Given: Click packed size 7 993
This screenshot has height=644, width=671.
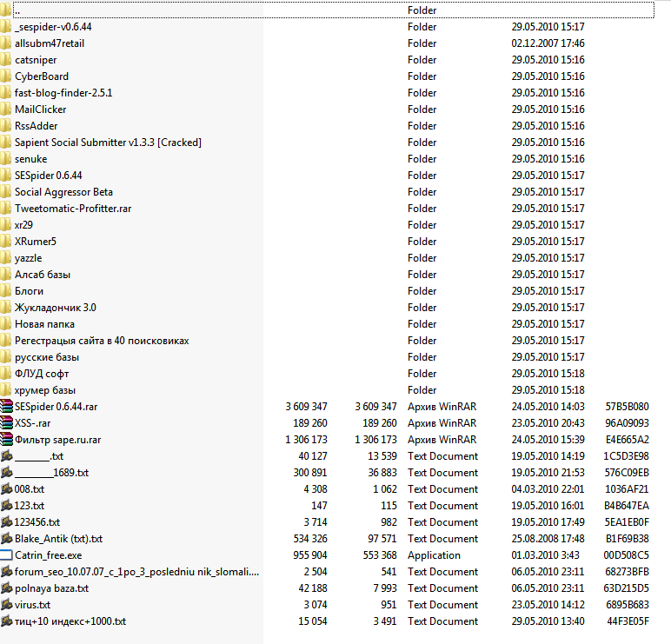Looking at the screenshot, I should coord(385,588).
